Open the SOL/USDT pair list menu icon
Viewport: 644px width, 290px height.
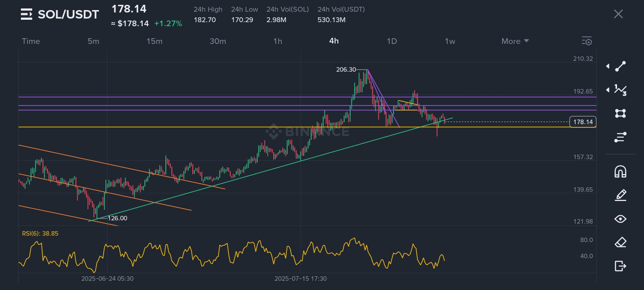tap(27, 14)
